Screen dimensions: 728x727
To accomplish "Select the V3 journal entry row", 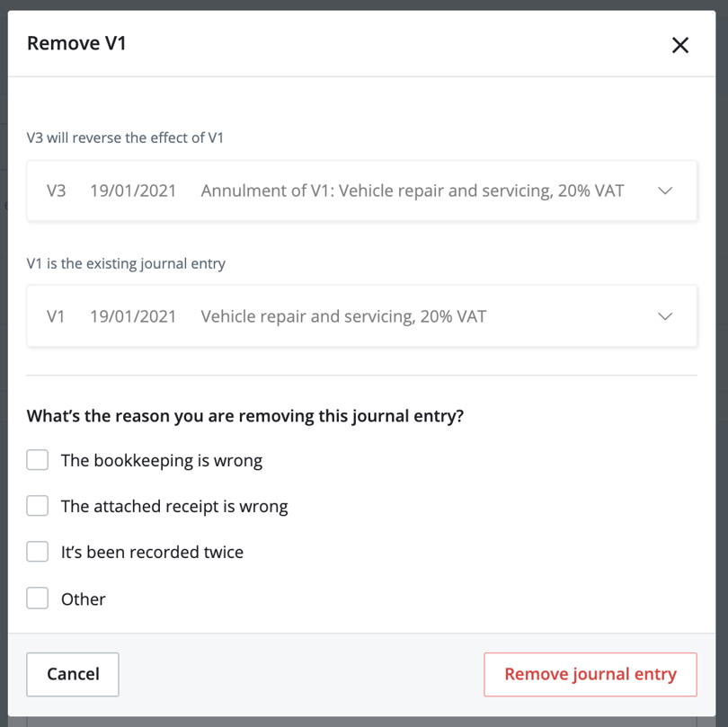I will [360, 191].
